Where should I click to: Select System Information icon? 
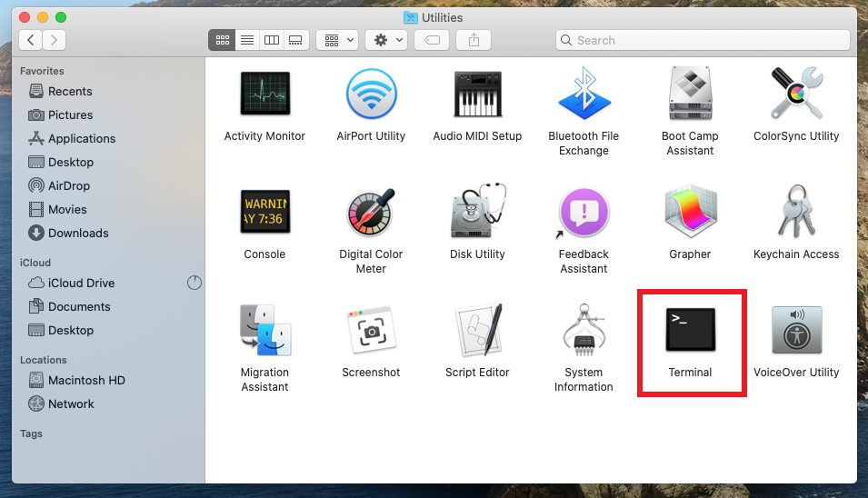584,330
